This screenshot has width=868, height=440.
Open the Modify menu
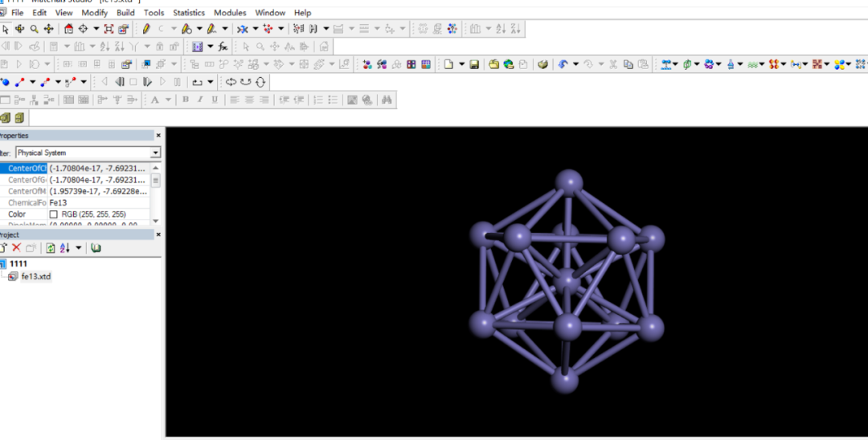click(x=95, y=13)
